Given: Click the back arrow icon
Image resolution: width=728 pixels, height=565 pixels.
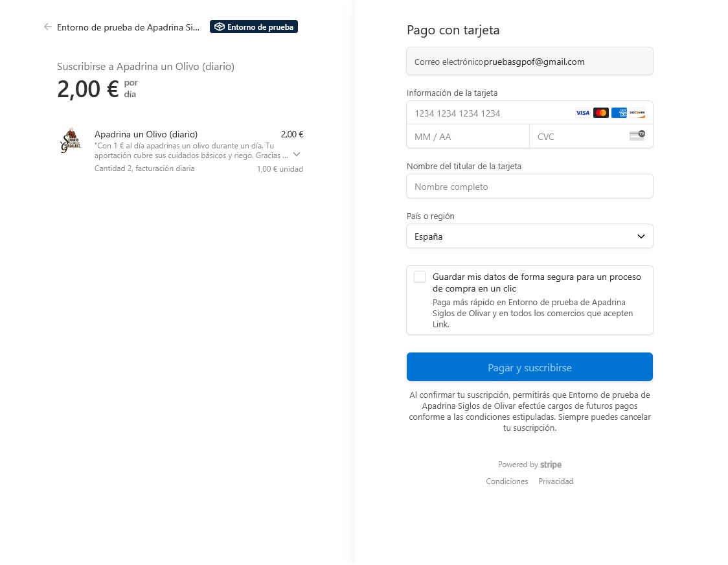Looking at the screenshot, I should pos(47,27).
